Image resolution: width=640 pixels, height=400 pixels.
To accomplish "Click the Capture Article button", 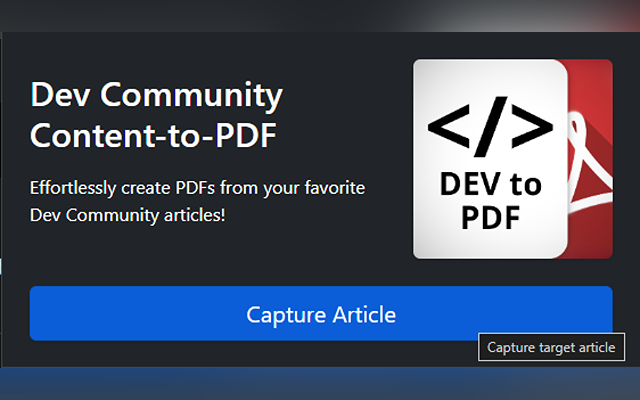I will tap(321, 313).
